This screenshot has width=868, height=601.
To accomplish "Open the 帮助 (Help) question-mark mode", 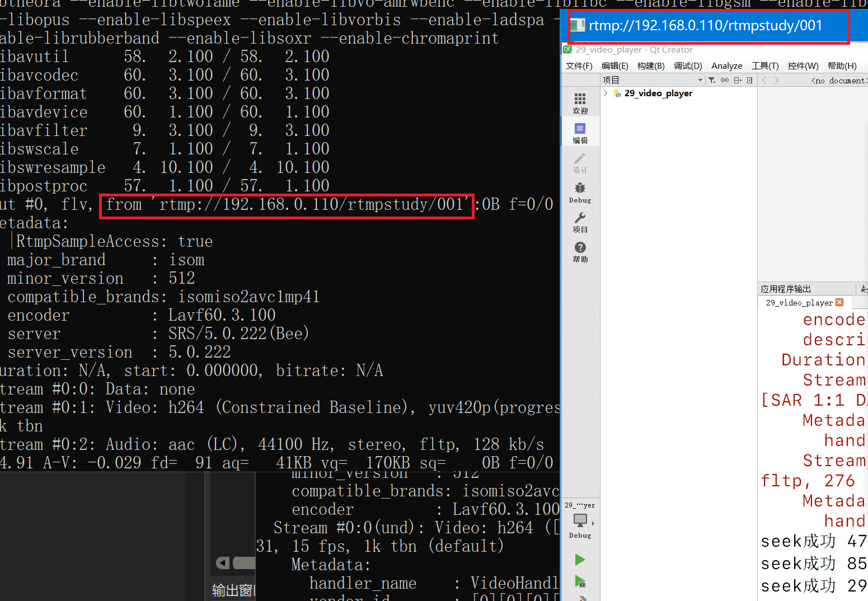I will [x=580, y=252].
